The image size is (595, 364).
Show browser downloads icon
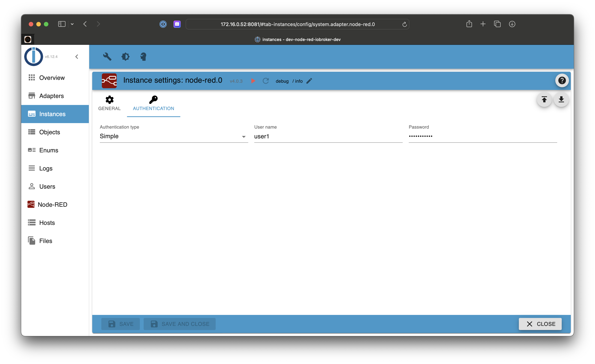(512, 24)
